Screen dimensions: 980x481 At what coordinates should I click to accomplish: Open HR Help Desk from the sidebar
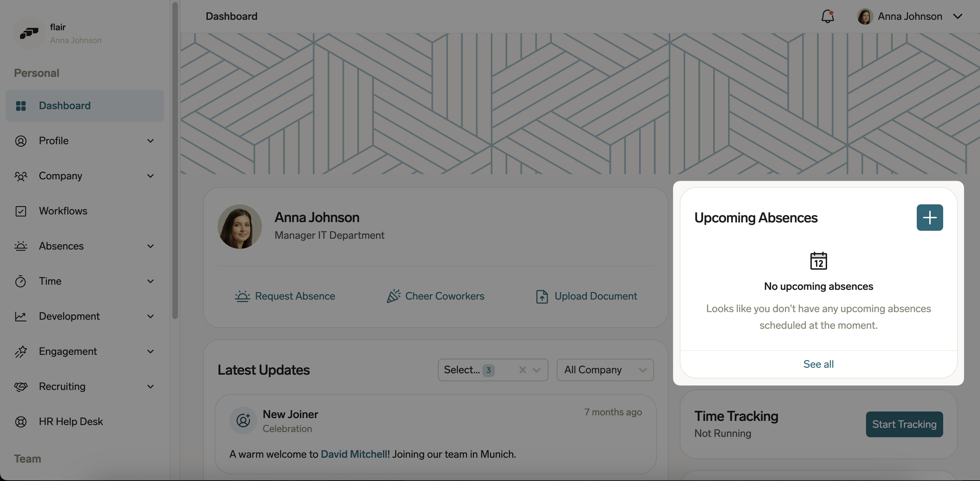point(71,421)
